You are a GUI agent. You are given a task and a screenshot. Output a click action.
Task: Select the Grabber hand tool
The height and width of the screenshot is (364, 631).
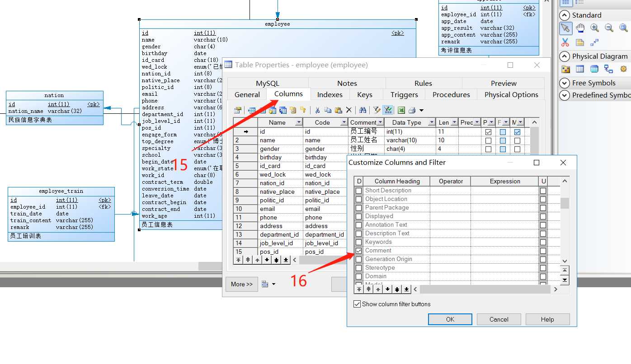[580, 28]
